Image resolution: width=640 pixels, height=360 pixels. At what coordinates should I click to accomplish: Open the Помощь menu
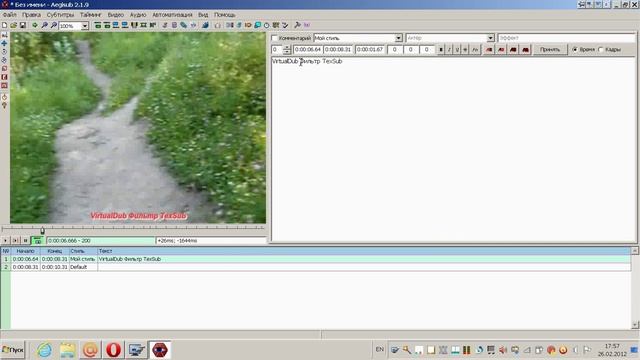224,15
